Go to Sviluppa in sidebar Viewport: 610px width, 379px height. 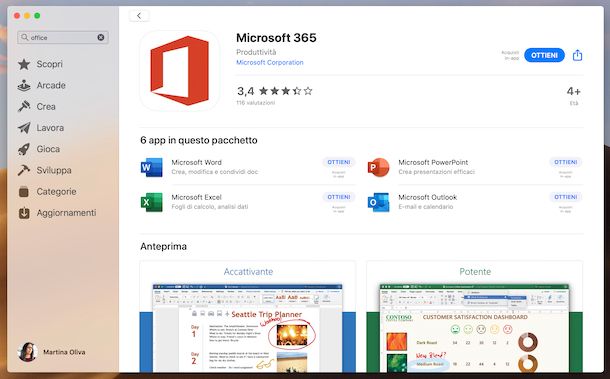[54, 170]
